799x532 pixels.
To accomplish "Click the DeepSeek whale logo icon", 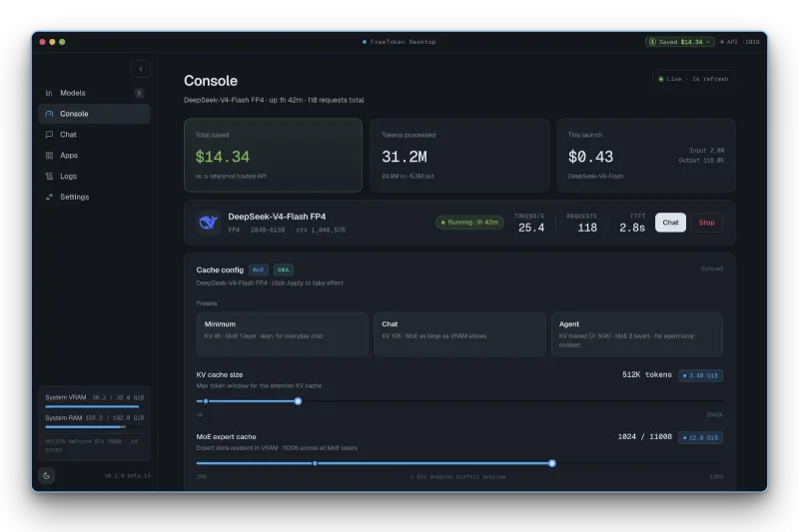I will [x=209, y=223].
